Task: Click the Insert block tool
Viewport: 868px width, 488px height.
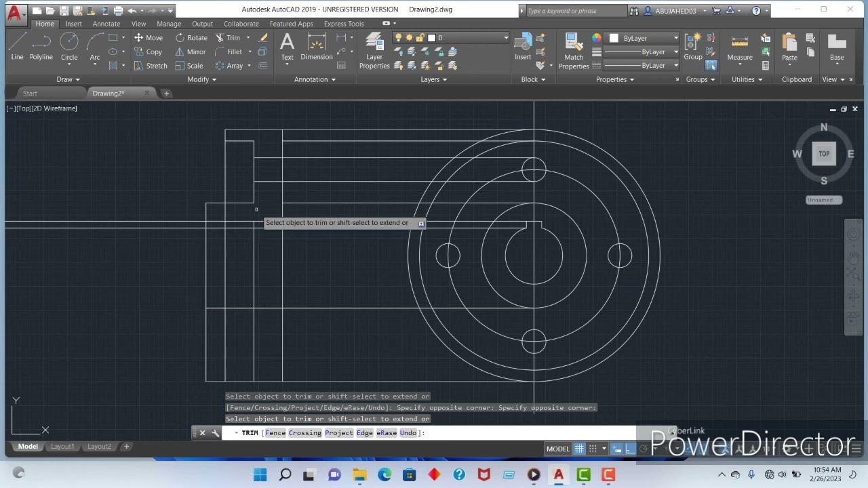Action: 523,46
